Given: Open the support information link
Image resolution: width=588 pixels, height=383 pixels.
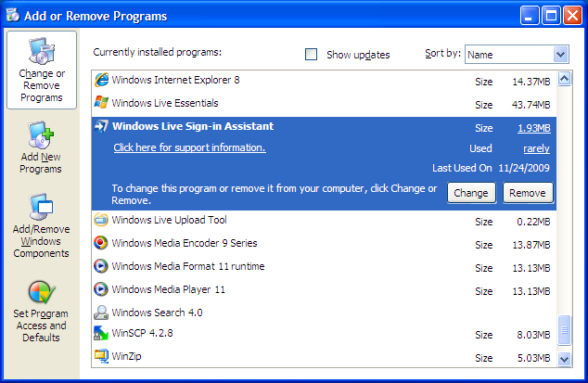Looking at the screenshot, I should pyautogui.click(x=189, y=147).
